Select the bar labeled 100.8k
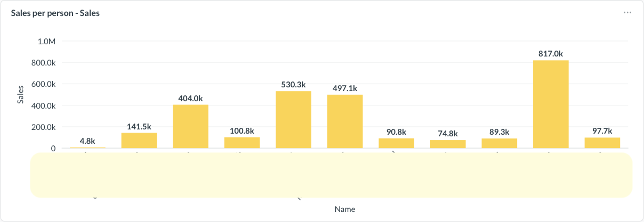The height and width of the screenshot is (222, 644). click(242, 142)
